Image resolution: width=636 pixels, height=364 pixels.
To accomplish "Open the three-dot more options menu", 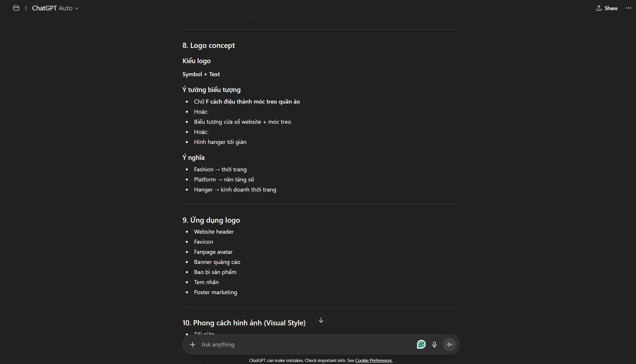I will point(628,8).
